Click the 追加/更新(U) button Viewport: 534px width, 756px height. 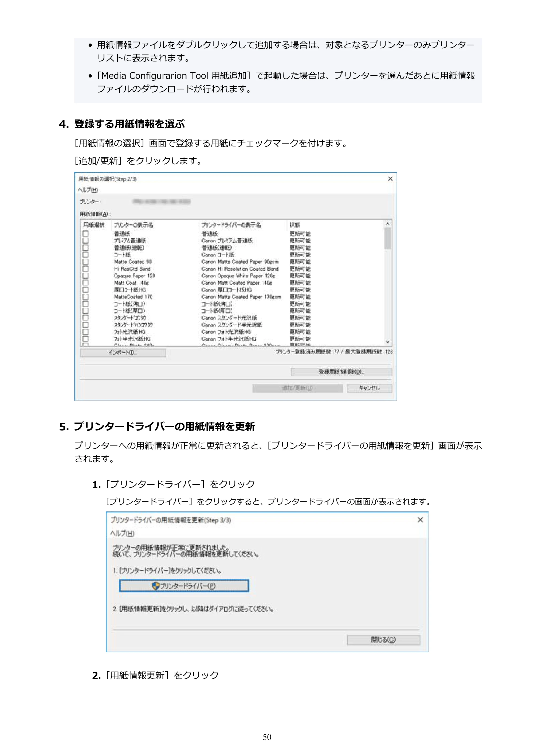click(297, 388)
